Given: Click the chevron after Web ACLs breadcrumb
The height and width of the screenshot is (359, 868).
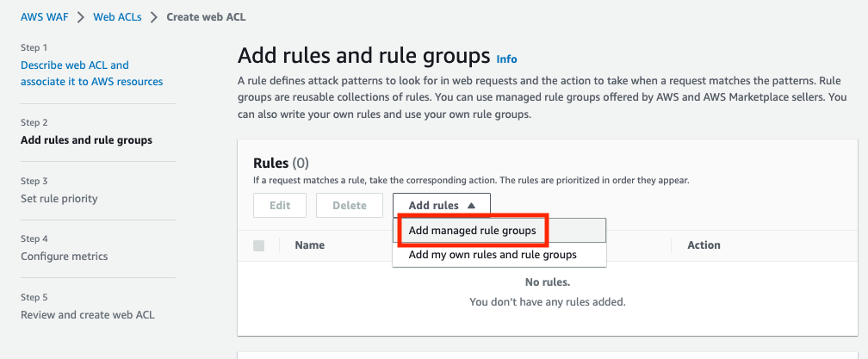Looking at the screenshot, I should (x=153, y=17).
